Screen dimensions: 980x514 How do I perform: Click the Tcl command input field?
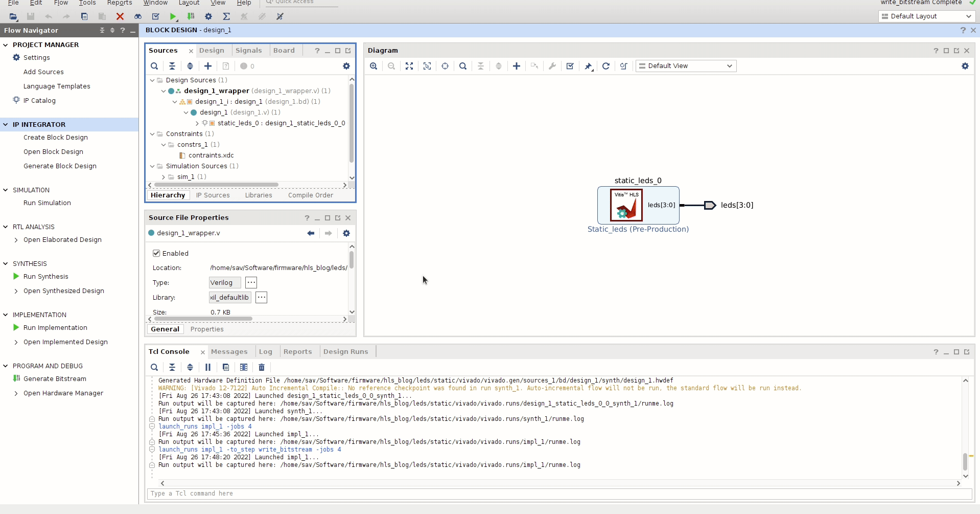[x=559, y=494]
